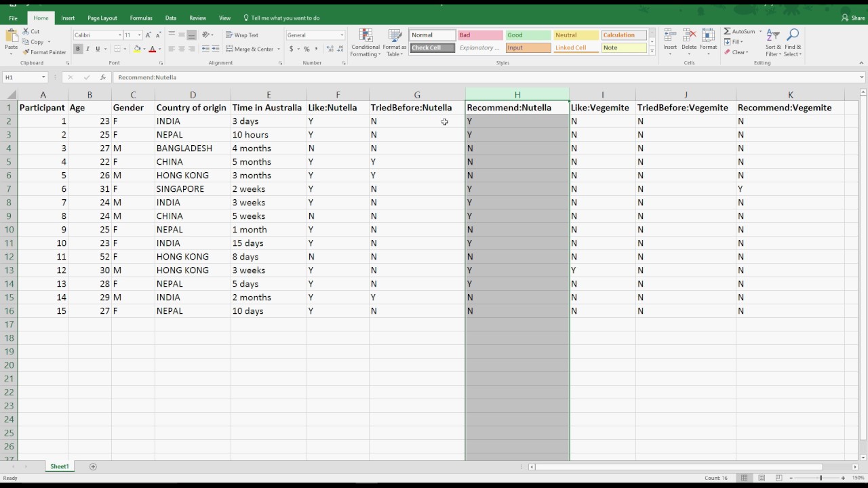Toggle Bold formatting

(x=78, y=49)
